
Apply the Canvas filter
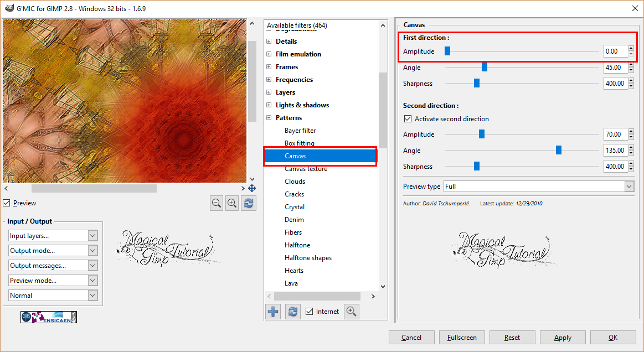click(563, 337)
